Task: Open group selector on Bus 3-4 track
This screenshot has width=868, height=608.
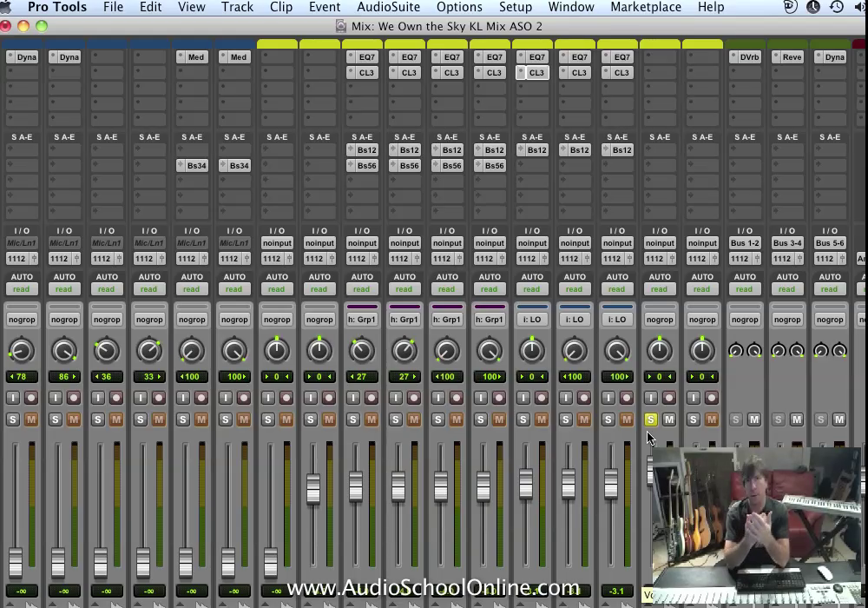Action: (x=787, y=320)
